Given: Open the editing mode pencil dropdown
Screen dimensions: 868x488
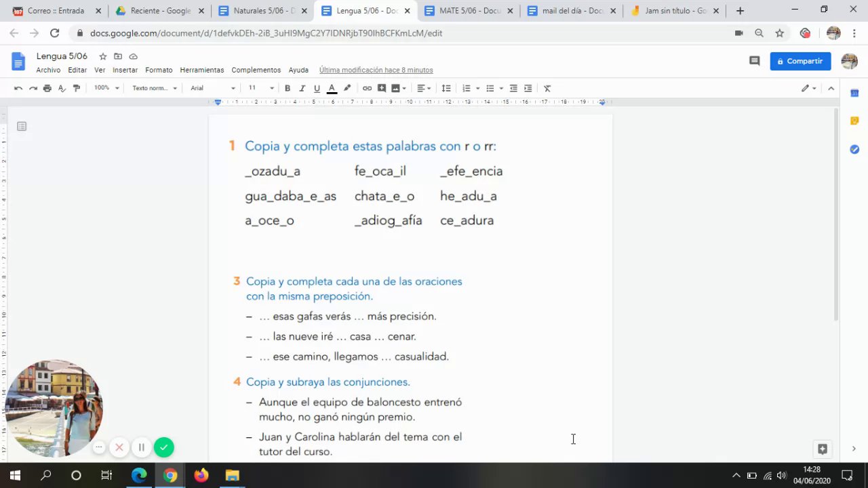Looking at the screenshot, I should (x=809, y=88).
